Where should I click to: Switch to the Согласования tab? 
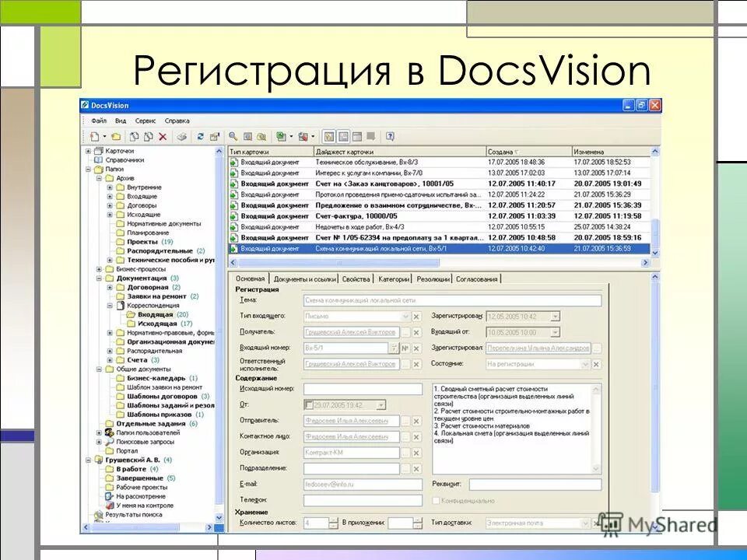coord(476,279)
